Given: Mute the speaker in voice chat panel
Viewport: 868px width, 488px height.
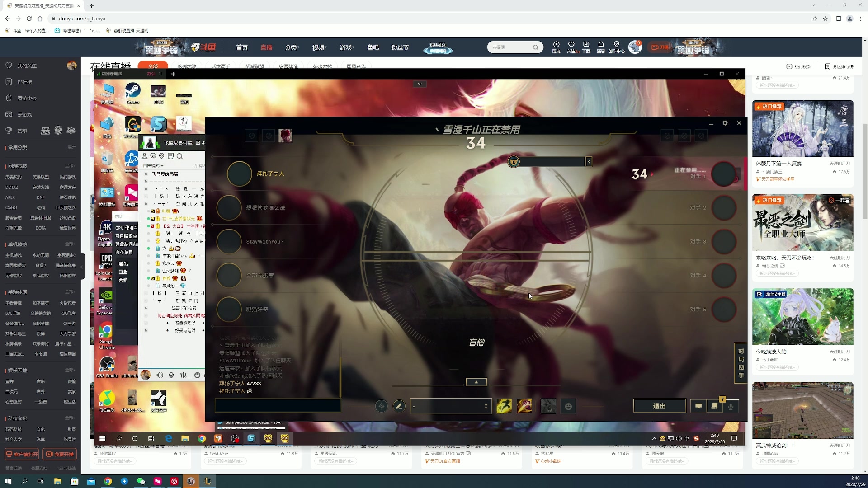Looking at the screenshot, I should tap(160, 375).
